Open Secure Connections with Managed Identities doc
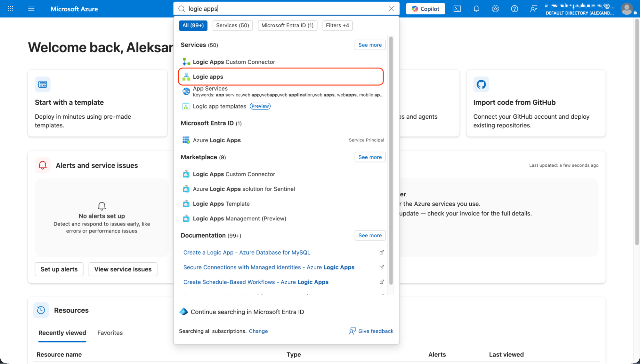 tap(269, 267)
